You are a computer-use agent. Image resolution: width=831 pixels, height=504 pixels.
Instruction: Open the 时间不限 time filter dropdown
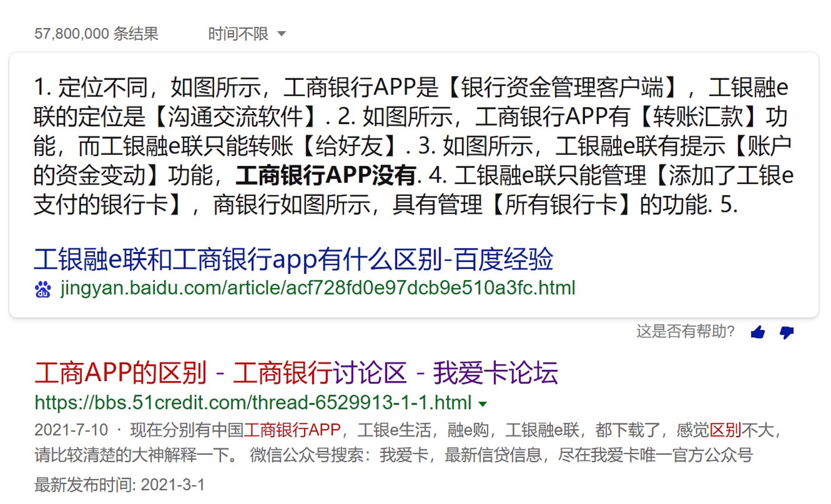click(247, 34)
